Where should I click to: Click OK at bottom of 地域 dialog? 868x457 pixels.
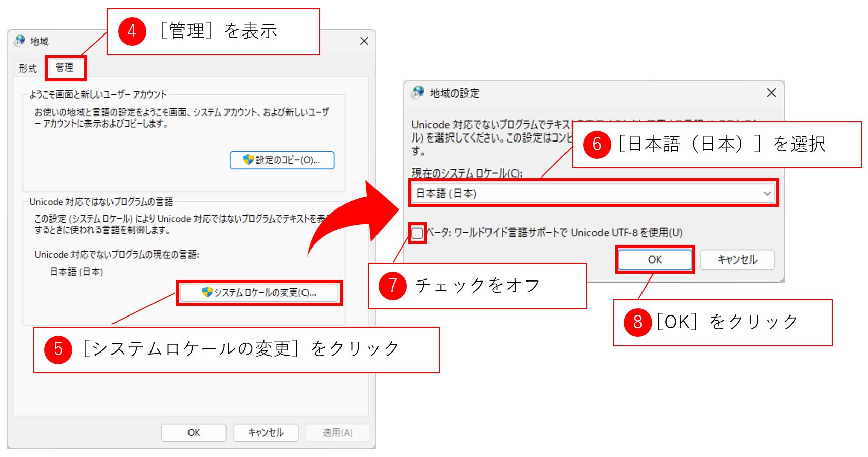(194, 433)
